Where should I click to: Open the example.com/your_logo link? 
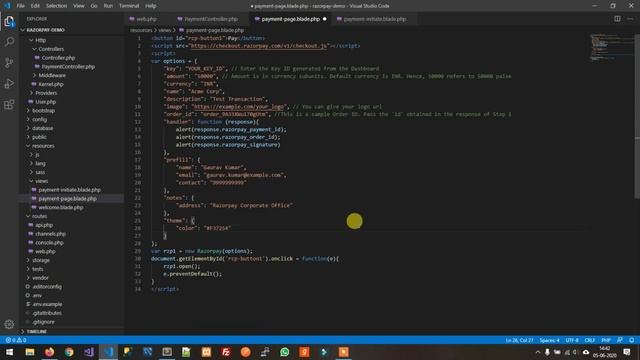coord(239,107)
